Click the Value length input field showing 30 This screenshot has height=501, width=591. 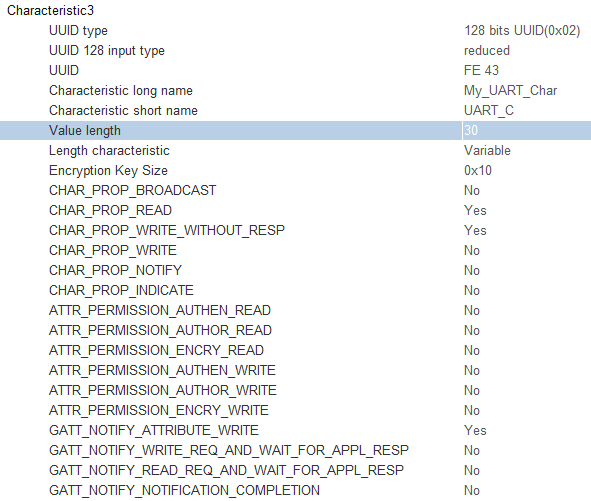point(527,130)
